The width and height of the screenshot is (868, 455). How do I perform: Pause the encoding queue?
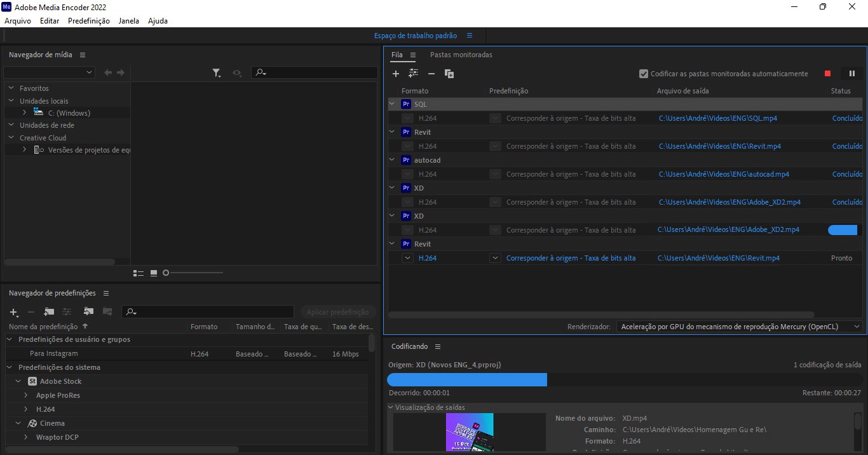[x=852, y=74]
